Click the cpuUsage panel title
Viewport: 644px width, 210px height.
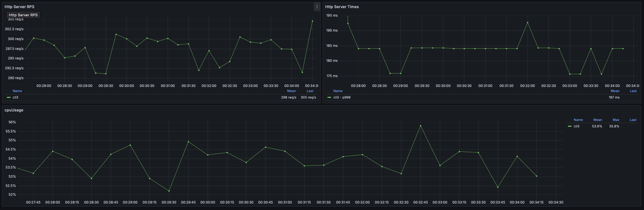tap(14, 110)
